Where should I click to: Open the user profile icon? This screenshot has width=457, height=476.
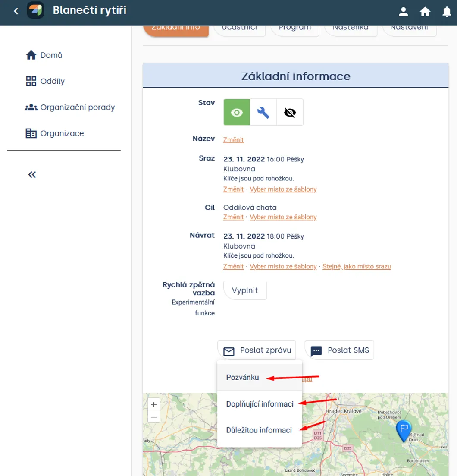coord(403,12)
